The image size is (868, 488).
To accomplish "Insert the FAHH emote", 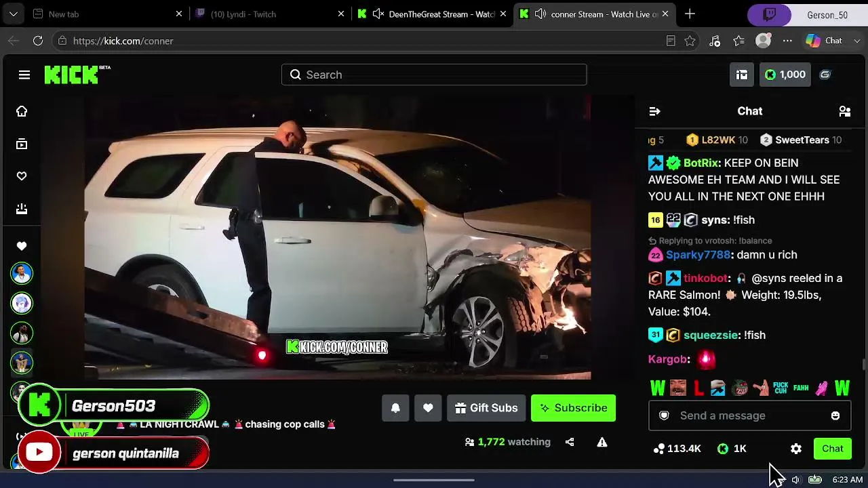I will coord(801,388).
